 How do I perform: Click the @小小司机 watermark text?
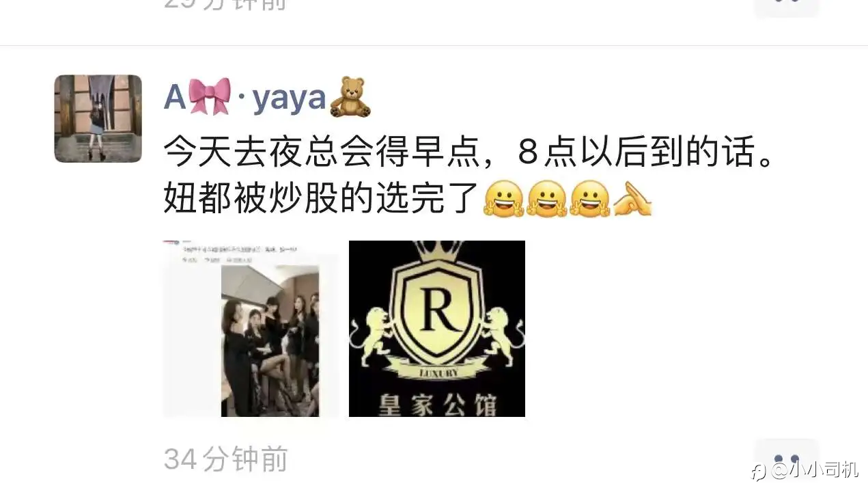tap(815, 470)
